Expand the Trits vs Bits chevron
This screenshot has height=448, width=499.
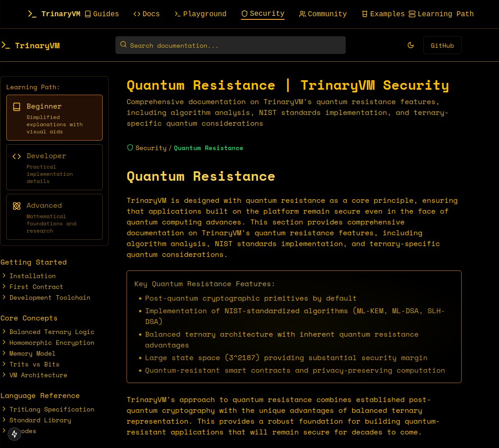click(4, 364)
